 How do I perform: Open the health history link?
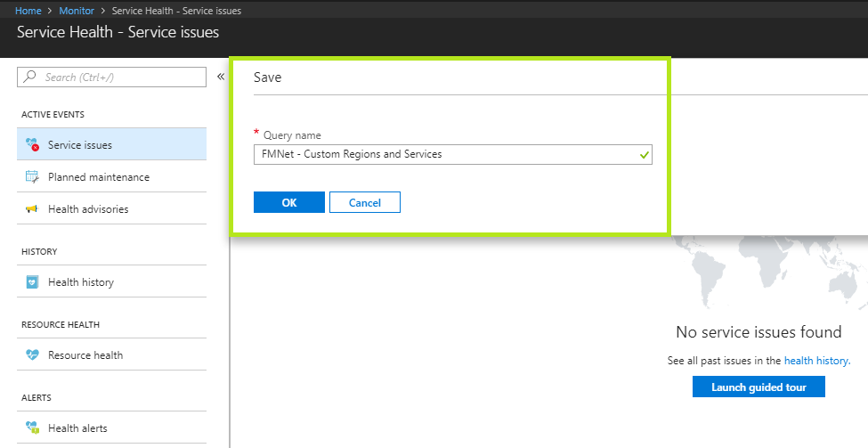(816, 361)
